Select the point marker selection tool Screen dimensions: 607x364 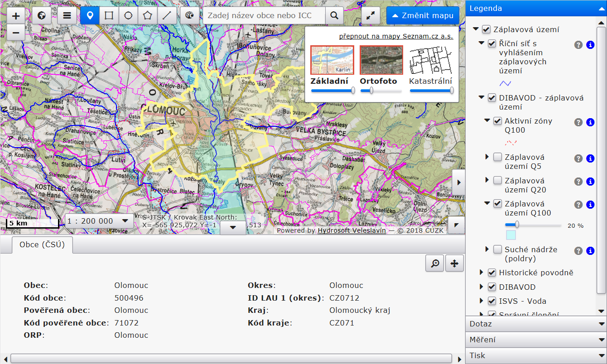(x=90, y=15)
